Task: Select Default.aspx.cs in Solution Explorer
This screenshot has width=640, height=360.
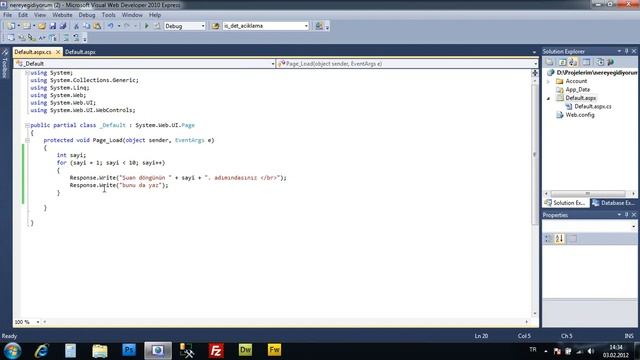Action: [593, 107]
